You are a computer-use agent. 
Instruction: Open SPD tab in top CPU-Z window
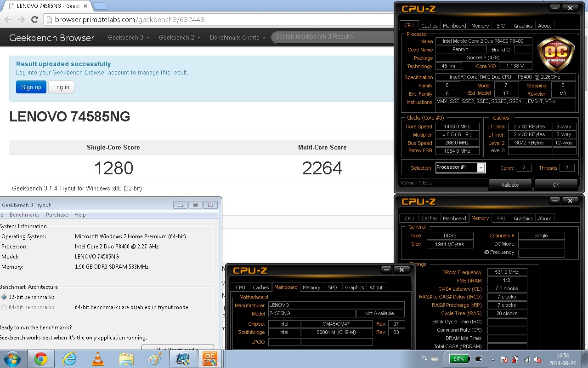pos(501,26)
